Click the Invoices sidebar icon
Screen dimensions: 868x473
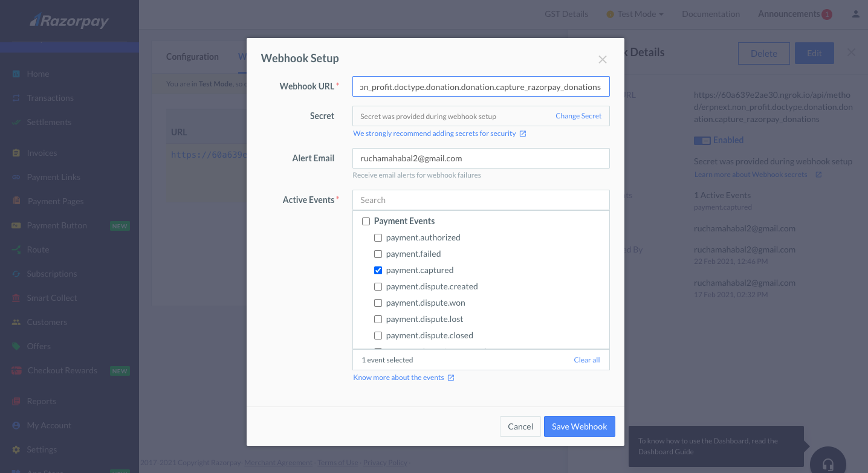[15, 152]
